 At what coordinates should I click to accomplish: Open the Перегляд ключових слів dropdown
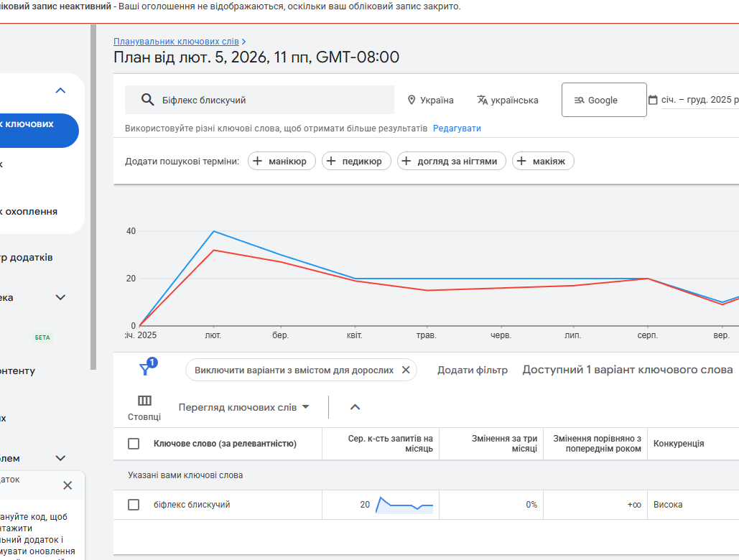[243, 407]
